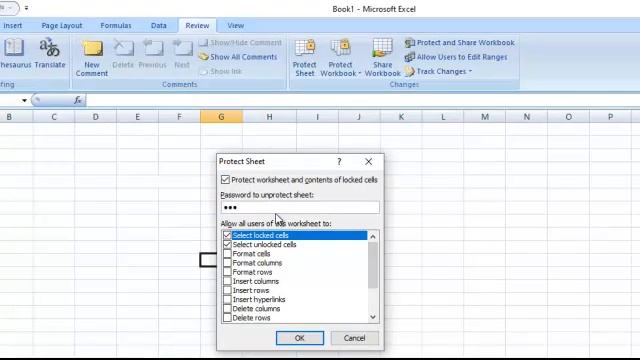The height and width of the screenshot is (360, 640).
Task: Select the Review tab
Action: coord(197,26)
